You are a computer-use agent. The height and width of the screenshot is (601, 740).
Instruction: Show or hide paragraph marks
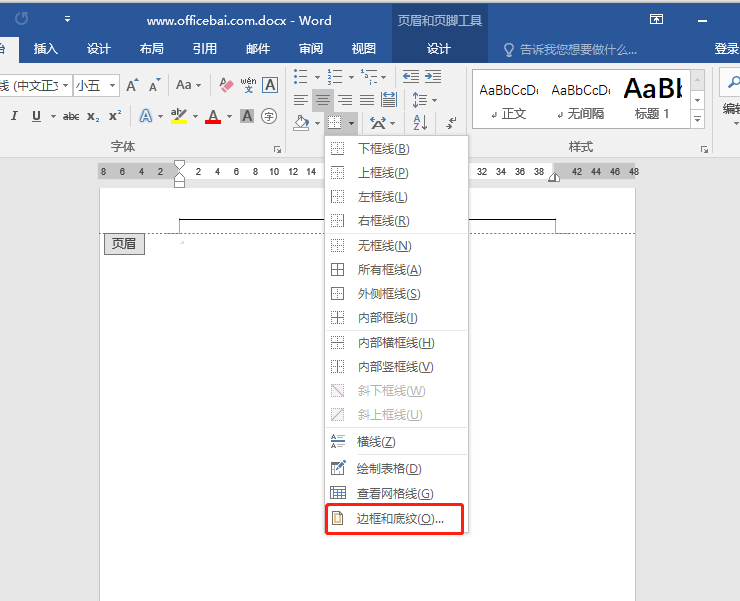click(x=451, y=123)
